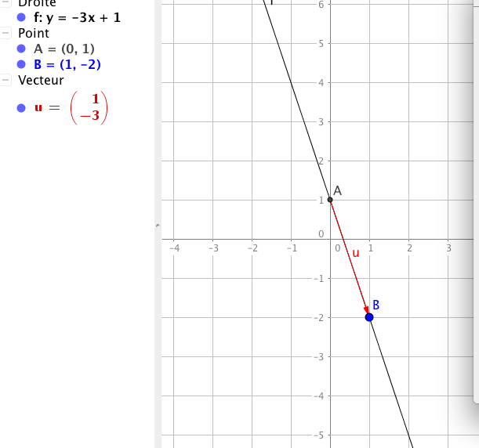The image size is (479, 448).
Task: Toggle visibility of point A in the list
Action: [21, 49]
